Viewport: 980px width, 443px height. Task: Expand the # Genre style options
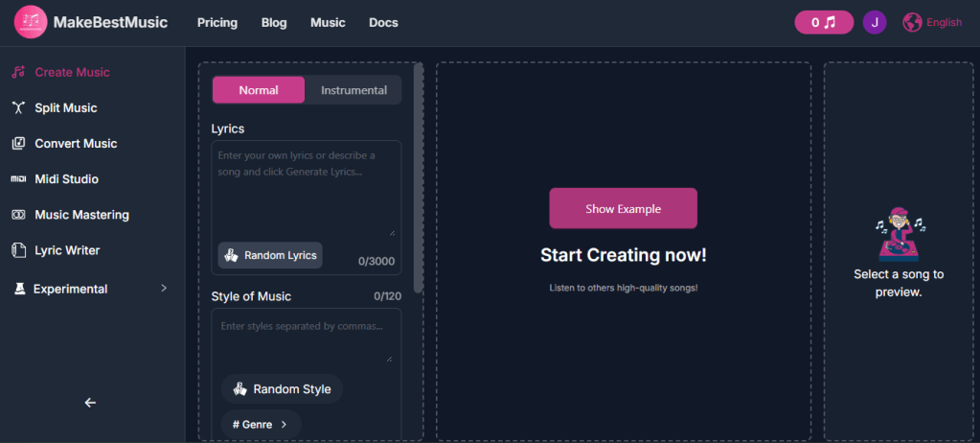[x=261, y=424]
